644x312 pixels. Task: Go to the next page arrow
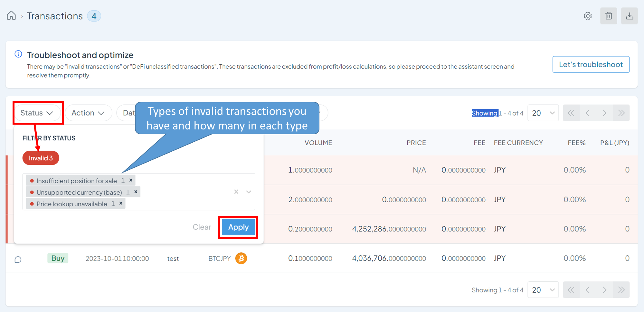point(604,113)
